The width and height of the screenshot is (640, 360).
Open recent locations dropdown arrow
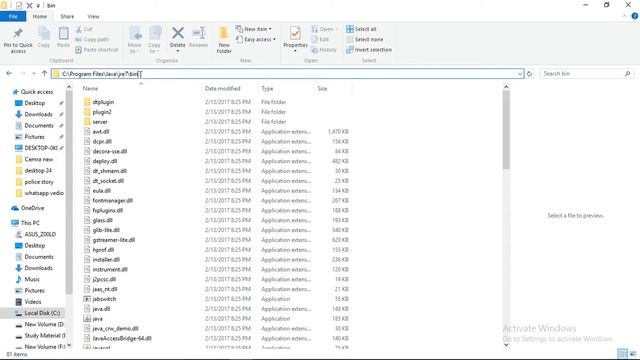coord(34,74)
